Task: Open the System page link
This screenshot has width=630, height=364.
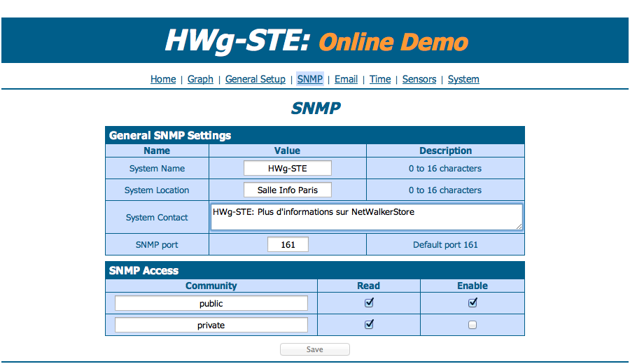Action: [x=463, y=79]
